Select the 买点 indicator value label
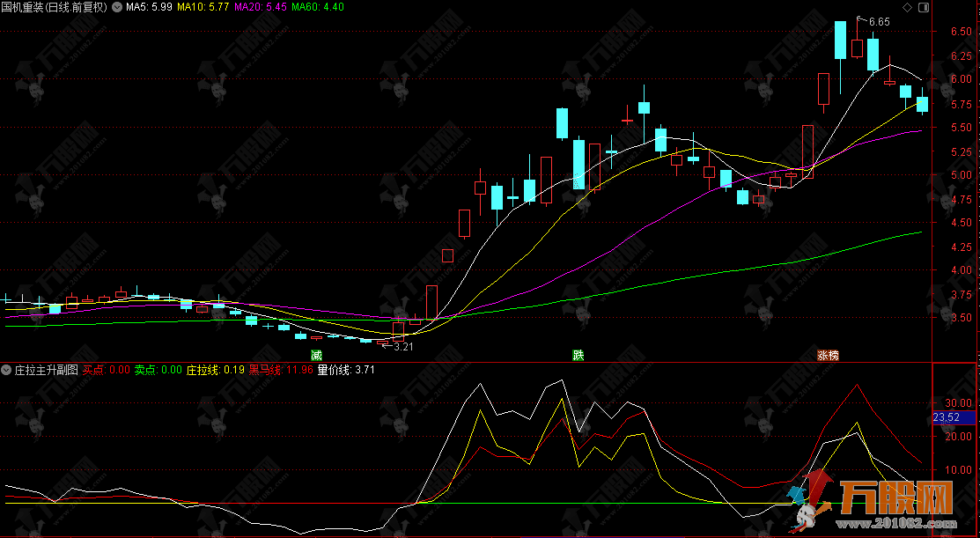Viewport: 980px width, 538px height. tap(107, 370)
